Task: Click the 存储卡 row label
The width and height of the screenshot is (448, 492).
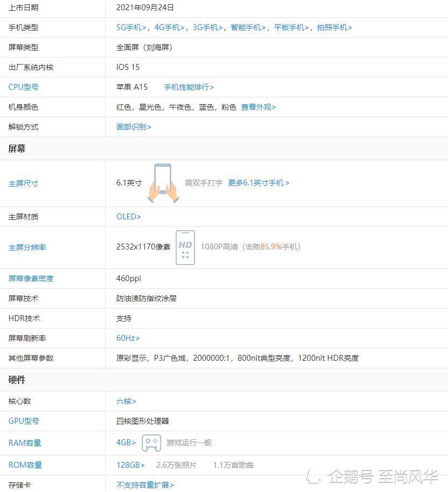Action: point(20,485)
